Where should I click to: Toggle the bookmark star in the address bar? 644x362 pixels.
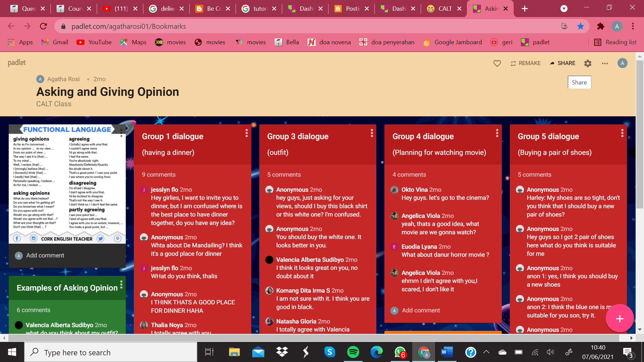581,26
